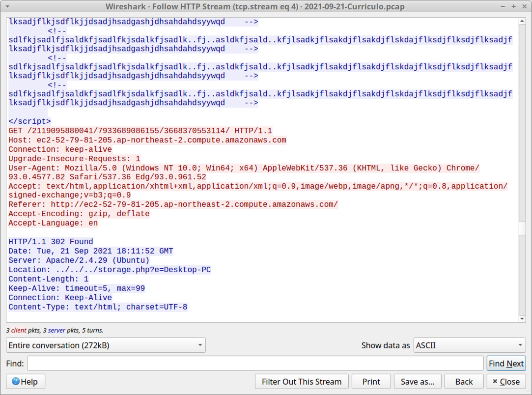
Task: Click the Date: Tue, 21 Sep 2021 line
Action: coord(90,251)
